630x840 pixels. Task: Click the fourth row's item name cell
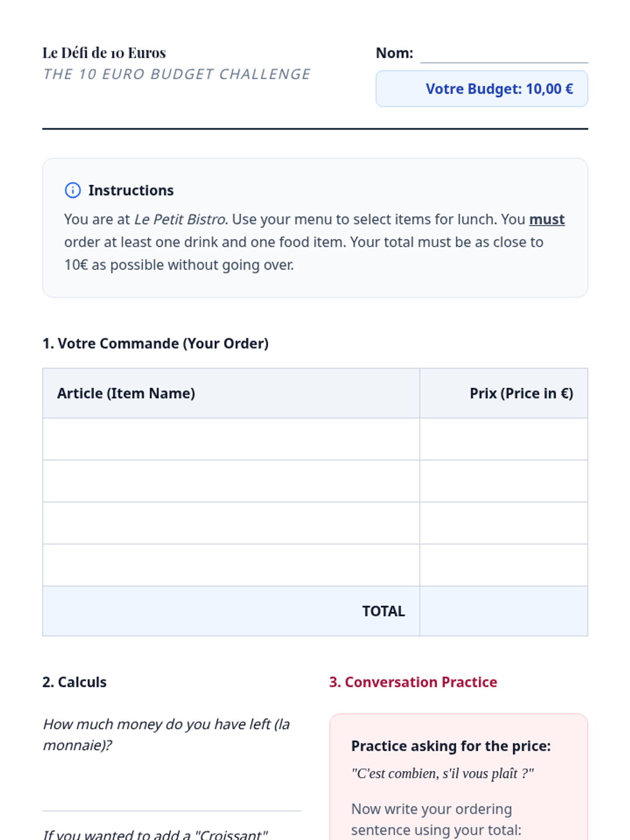click(x=231, y=565)
